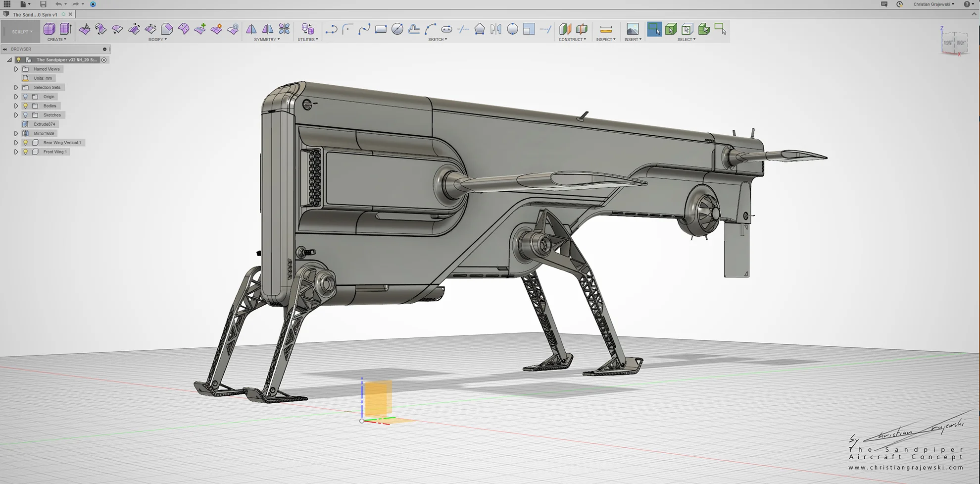
Task: Select the Spline sketch tool
Action: coord(364,29)
